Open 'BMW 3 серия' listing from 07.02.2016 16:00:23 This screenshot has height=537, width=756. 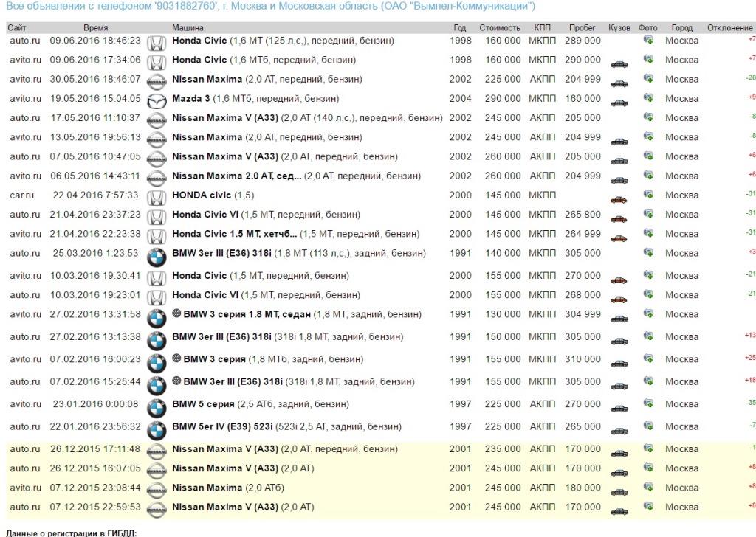[215, 359]
